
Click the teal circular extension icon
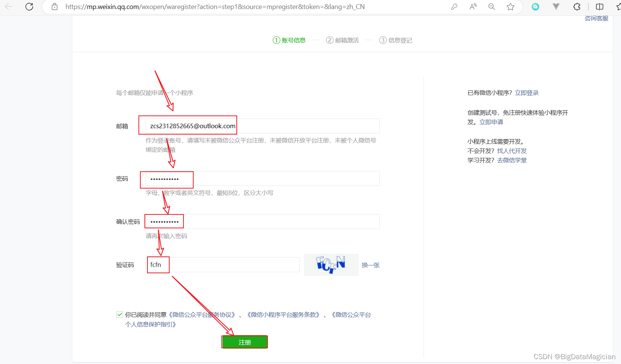click(x=535, y=6)
